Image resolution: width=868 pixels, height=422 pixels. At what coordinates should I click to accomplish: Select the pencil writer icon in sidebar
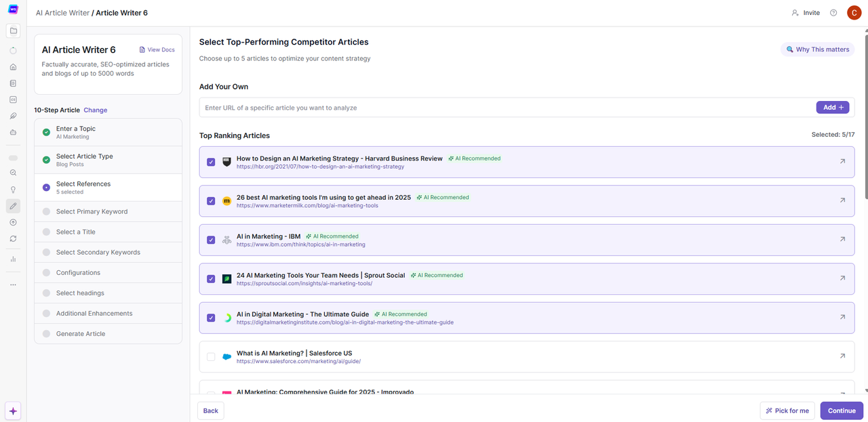pyautogui.click(x=13, y=206)
